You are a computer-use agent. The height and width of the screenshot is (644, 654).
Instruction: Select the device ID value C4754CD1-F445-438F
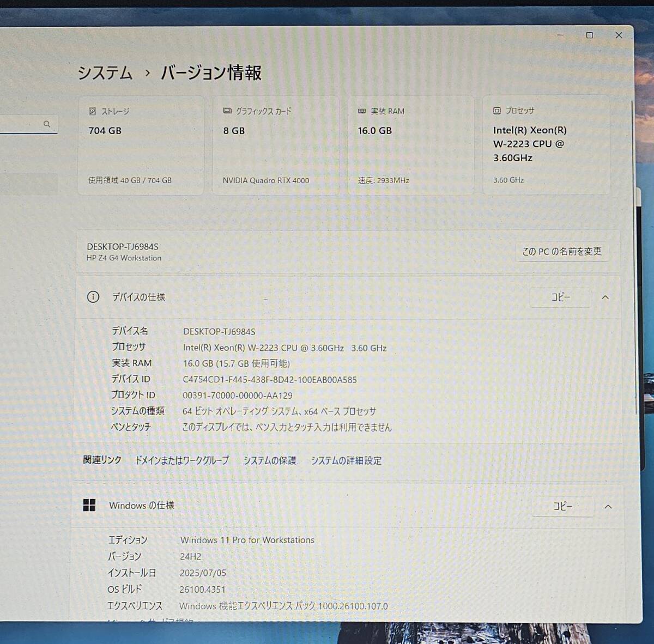tap(270, 380)
